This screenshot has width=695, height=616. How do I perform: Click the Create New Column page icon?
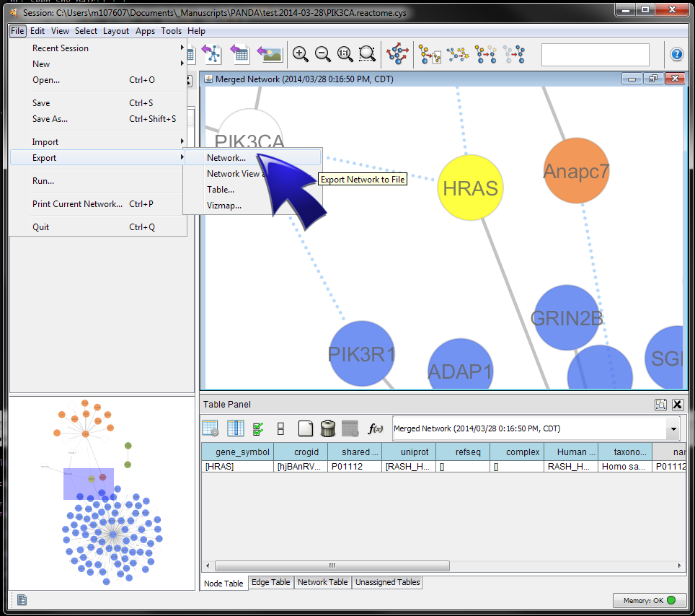(306, 428)
